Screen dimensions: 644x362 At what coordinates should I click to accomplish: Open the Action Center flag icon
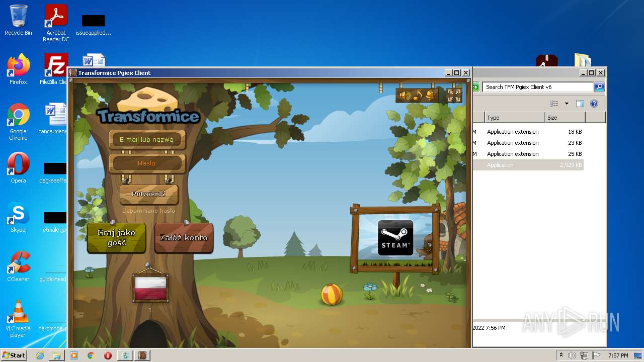point(596,355)
